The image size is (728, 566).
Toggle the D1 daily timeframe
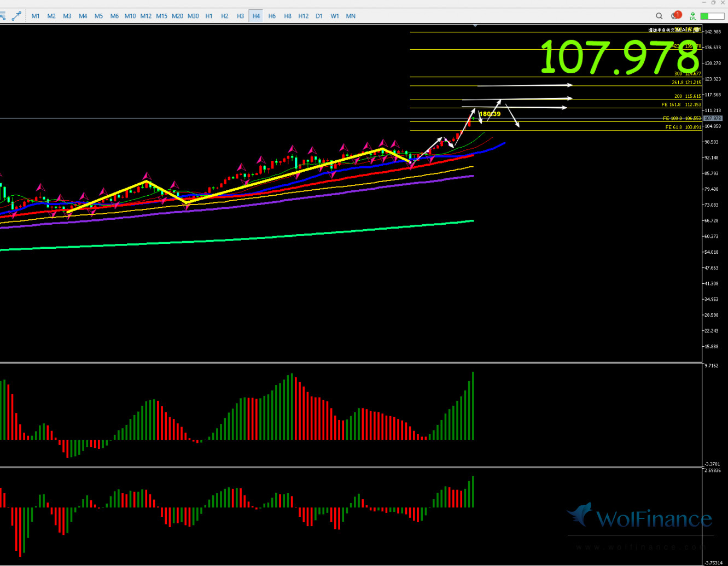coord(319,16)
